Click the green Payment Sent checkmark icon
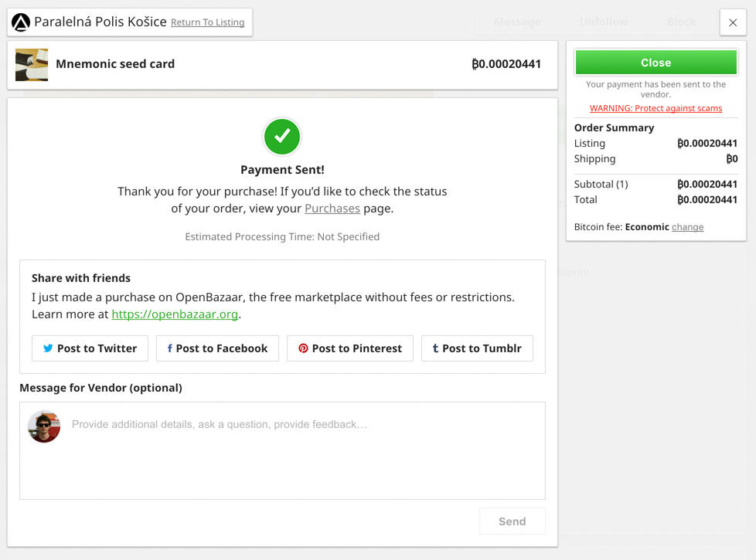 point(282,137)
